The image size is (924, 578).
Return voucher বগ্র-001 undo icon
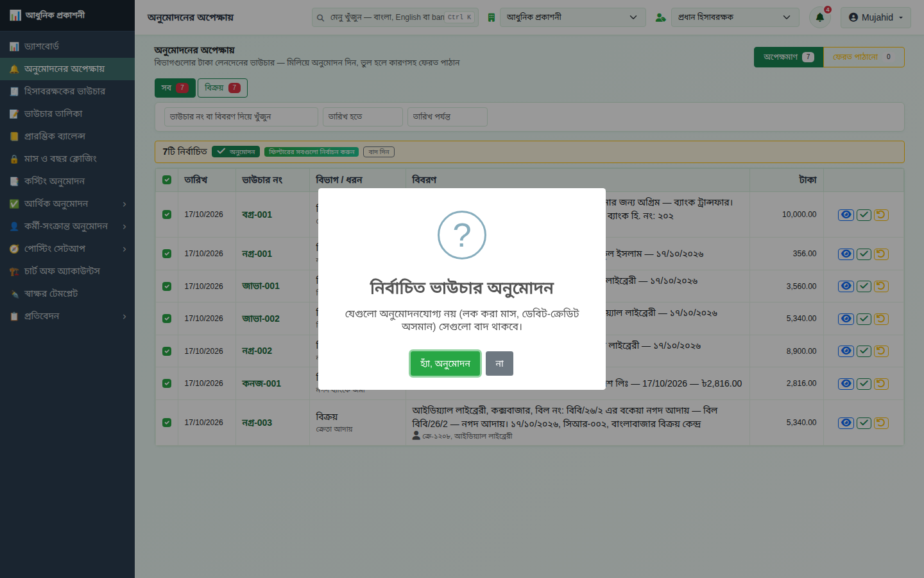[x=881, y=215]
